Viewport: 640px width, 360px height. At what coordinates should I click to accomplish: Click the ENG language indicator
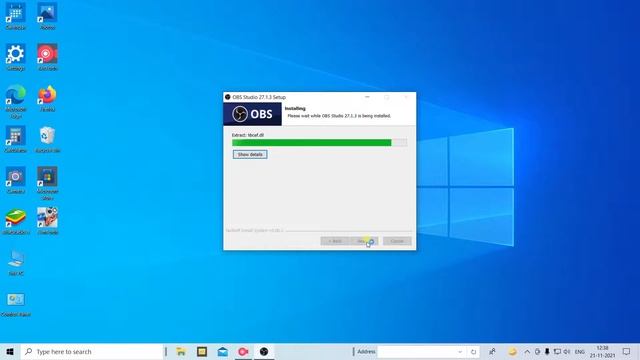[x=580, y=351]
